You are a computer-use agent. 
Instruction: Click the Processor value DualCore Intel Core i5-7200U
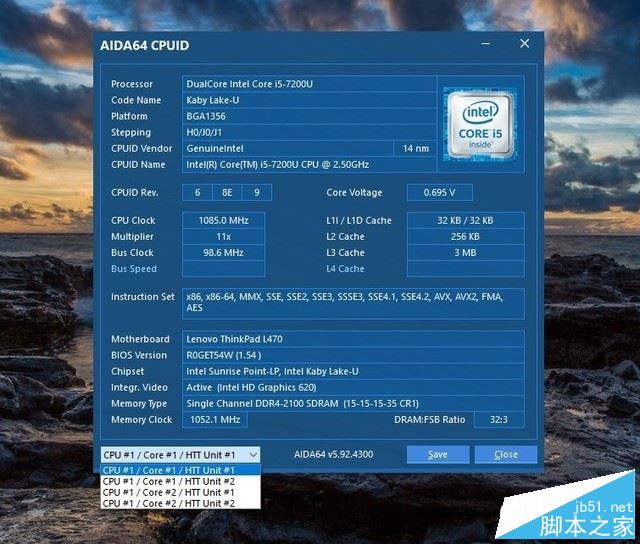pos(309,84)
